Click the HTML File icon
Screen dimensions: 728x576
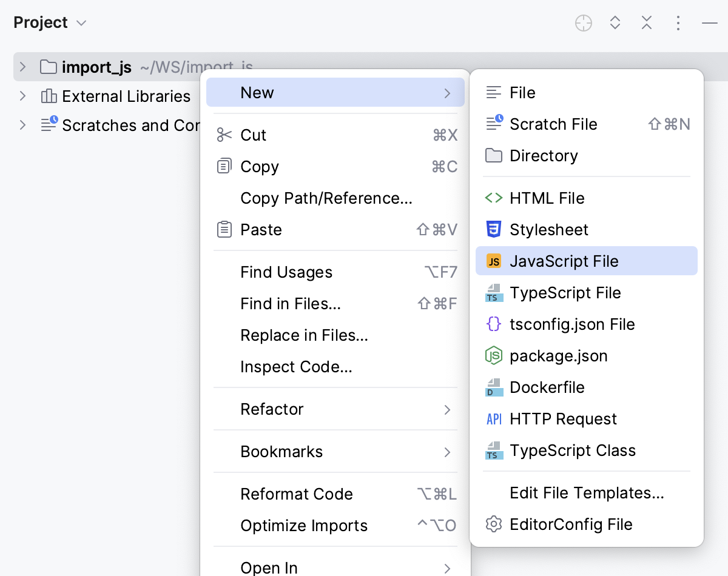(494, 198)
